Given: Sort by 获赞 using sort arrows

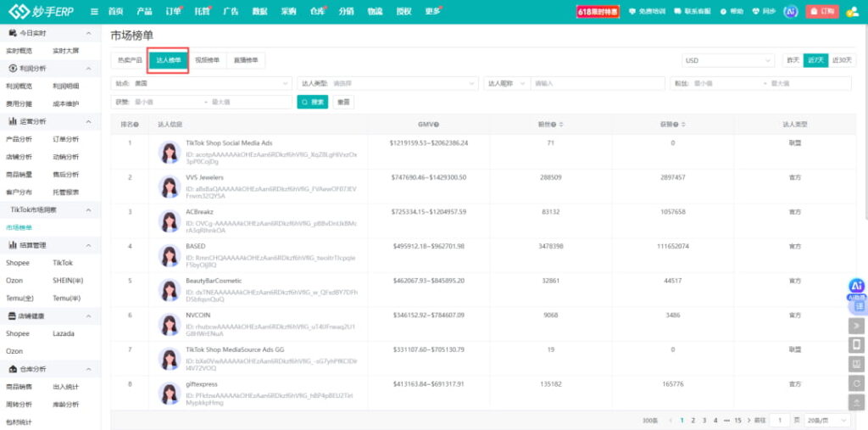Looking at the screenshot, I should coord(682,125).
